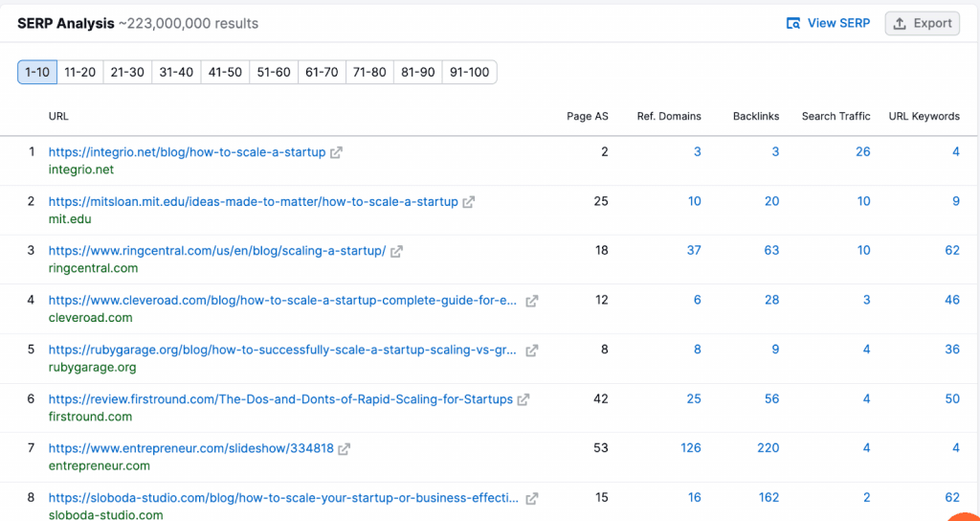Sort by the Backlinks column header

coord(755,116)
